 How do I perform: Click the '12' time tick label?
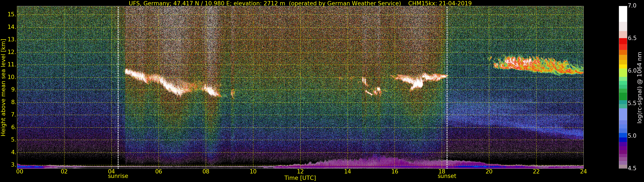click(300, 172)
